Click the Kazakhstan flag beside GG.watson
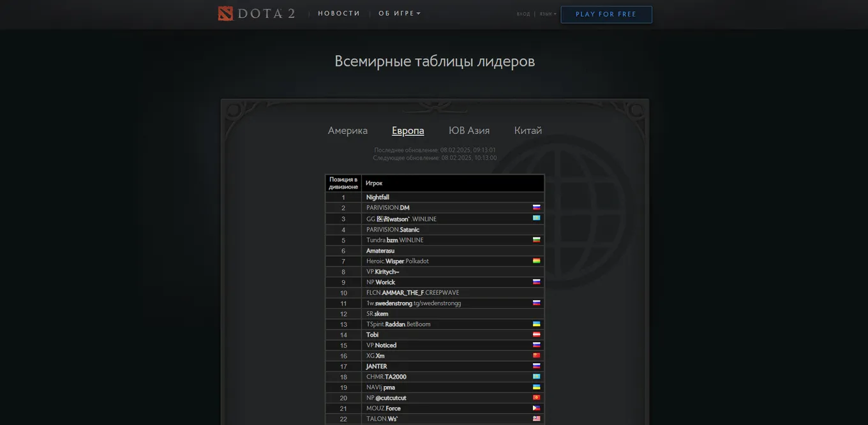 coord(537,218)
